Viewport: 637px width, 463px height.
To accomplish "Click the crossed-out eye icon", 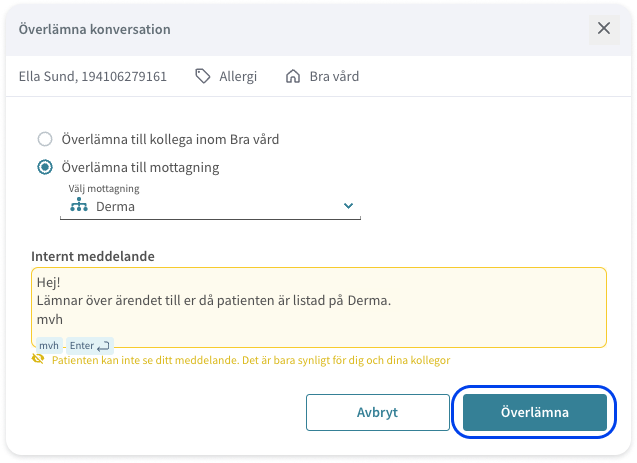I will pos(38,359).
